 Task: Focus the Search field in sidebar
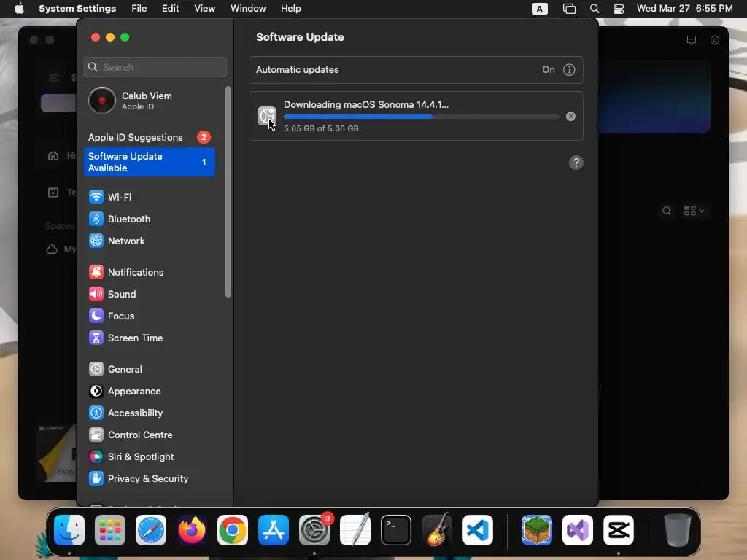tap(155, 67)
